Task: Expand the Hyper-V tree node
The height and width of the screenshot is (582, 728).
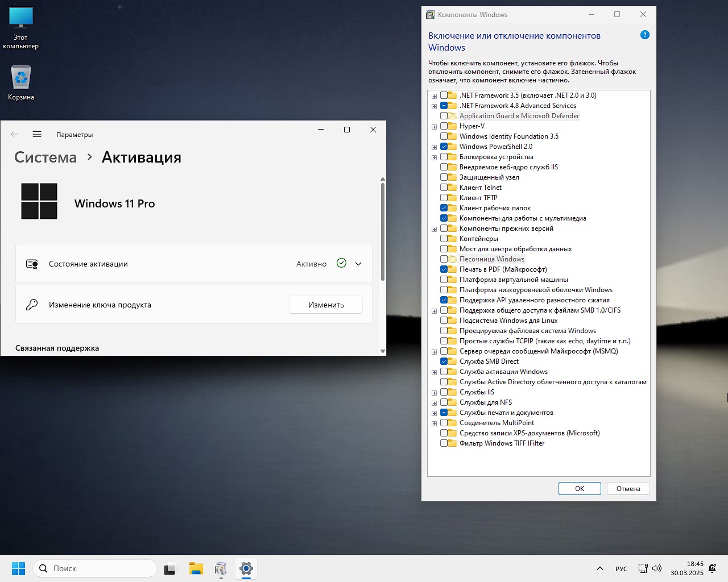Action: (434, 127)
